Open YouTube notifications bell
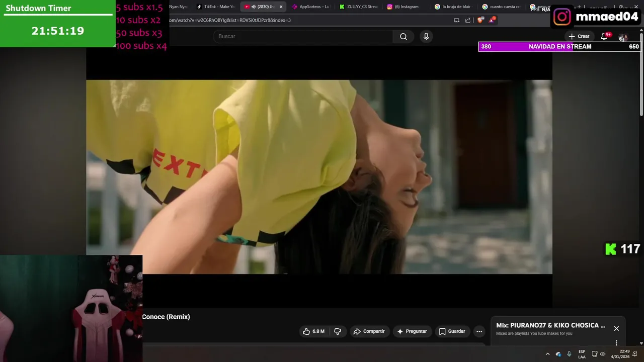This screenshot has width=644, height=362. 604,36
